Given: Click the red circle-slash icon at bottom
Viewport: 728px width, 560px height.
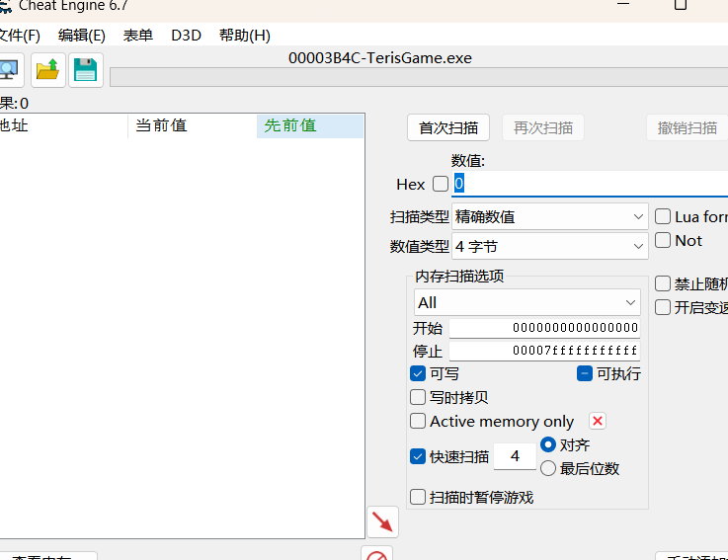Looking at the screenshot, I should tap(376, 555).
